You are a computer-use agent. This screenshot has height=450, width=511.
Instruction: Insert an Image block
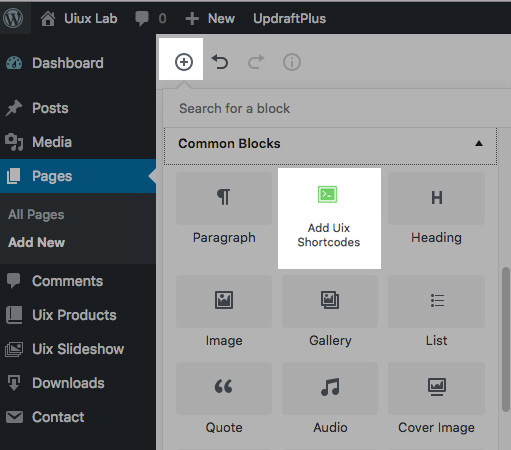pyautogui.click(x=224, y=312)
